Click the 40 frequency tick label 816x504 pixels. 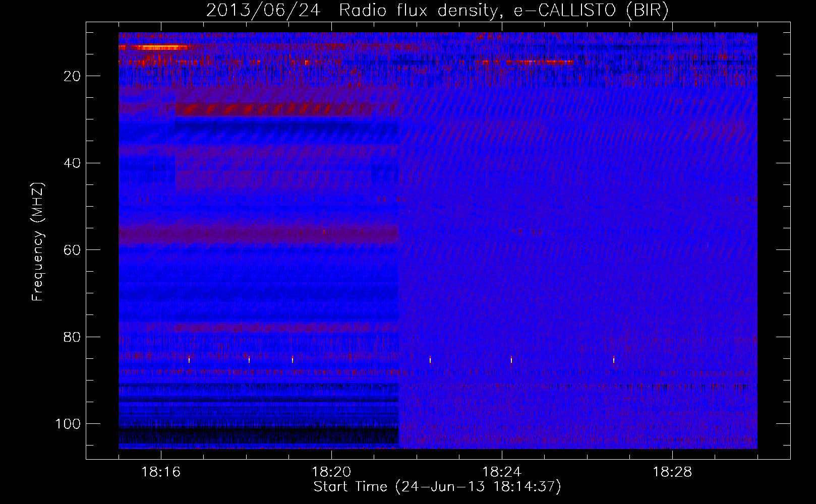(x=72, y=163)
